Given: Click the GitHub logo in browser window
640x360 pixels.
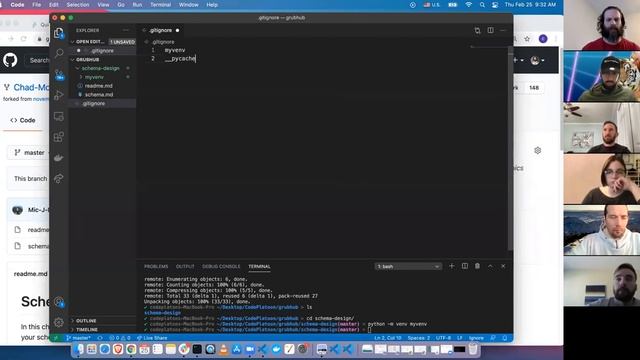Looking at the screenshot, I should coord(10,60).
